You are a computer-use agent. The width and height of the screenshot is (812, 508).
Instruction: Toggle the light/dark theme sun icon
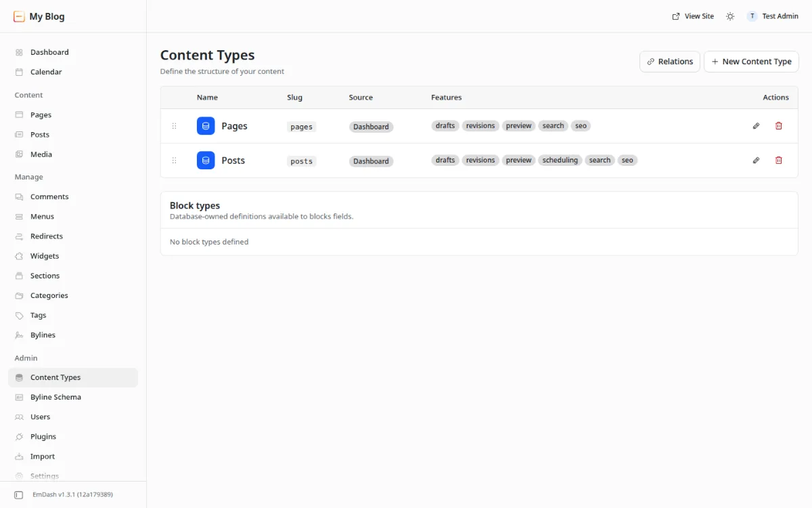pos(730,16)
